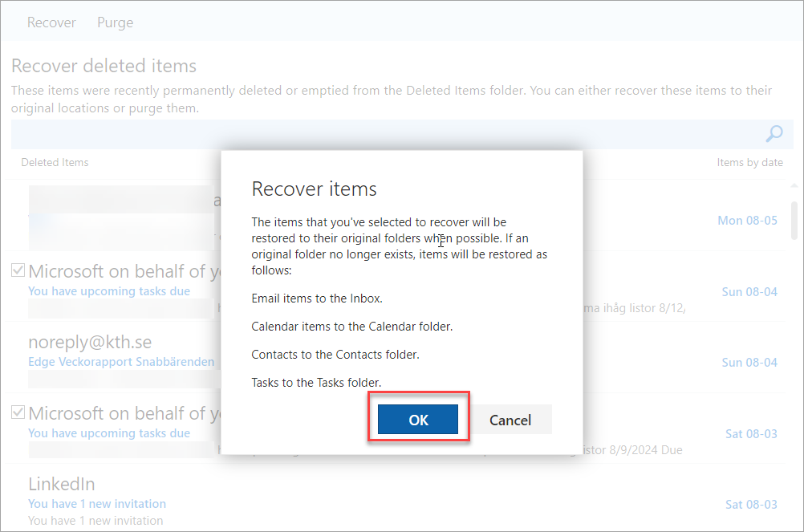Screen dimensions: 804x532
Task: Open the Purge menu item
Action: click(115, 22)
